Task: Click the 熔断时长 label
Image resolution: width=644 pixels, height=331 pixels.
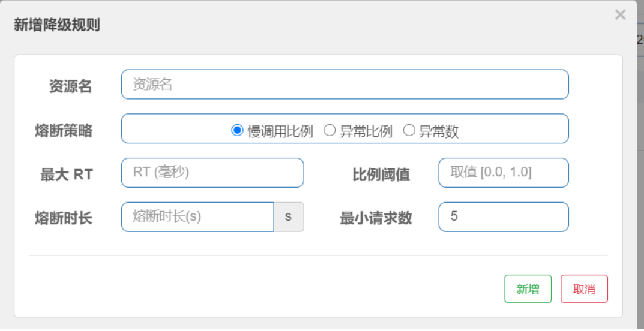Action: point(64,218)
